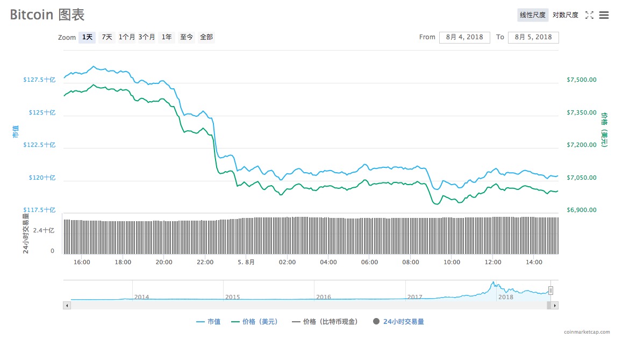Click the navigator horizontal scrollbar track
The height and width of the screenshot is (346, 644).
tap(309, 305)
